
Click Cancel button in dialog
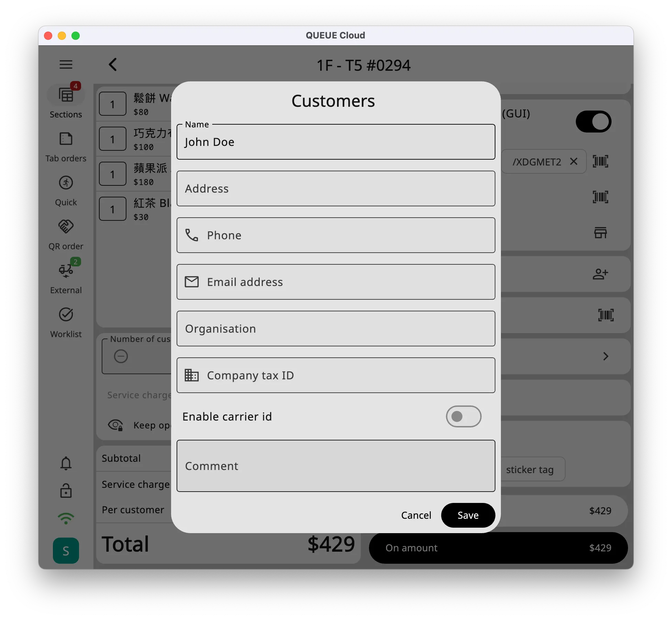[x=416, y=515]
